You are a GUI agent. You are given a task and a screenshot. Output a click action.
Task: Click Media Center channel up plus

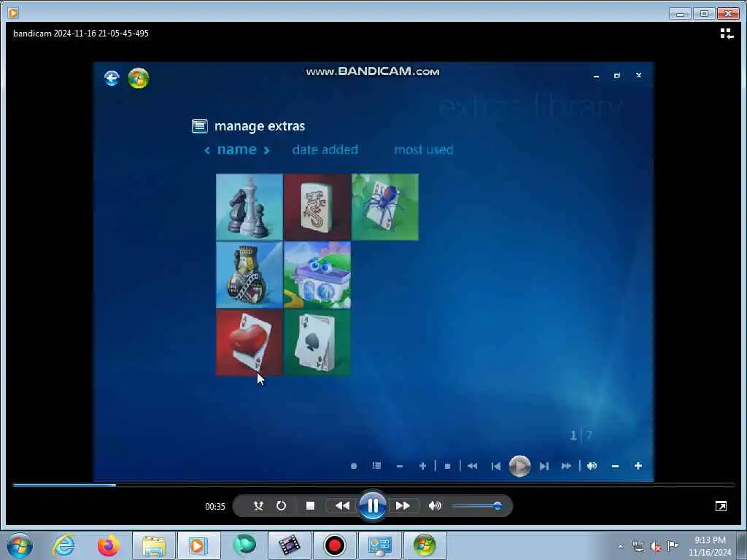[422, 466]
